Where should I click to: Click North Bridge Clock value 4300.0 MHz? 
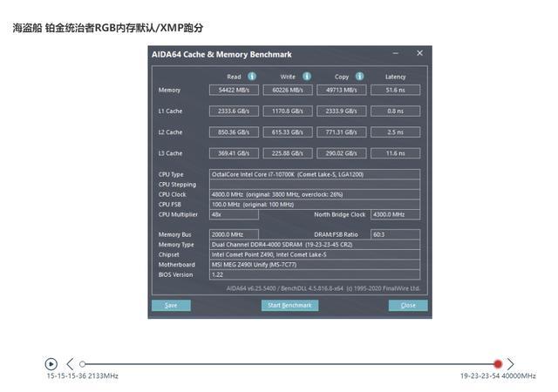tap(395, 214)
